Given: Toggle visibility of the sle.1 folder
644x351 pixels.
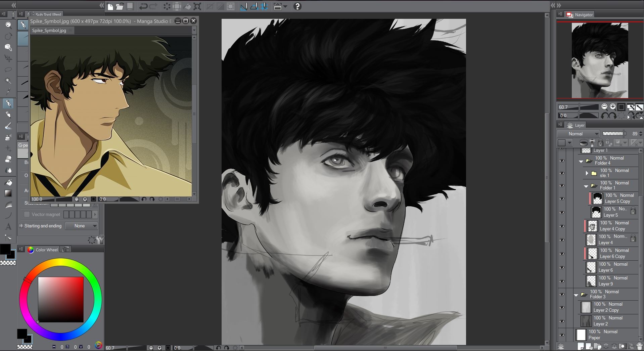Looking at the screenshot, I should (562, 173).
